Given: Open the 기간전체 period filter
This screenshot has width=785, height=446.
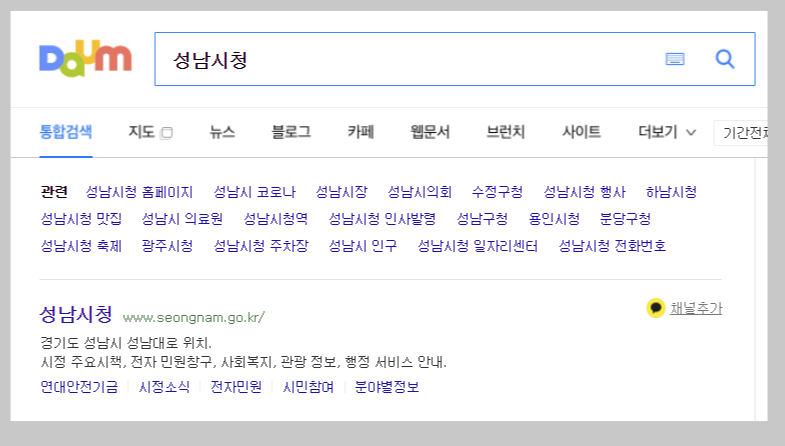Looking at the screenshot, I should [741, 133].
